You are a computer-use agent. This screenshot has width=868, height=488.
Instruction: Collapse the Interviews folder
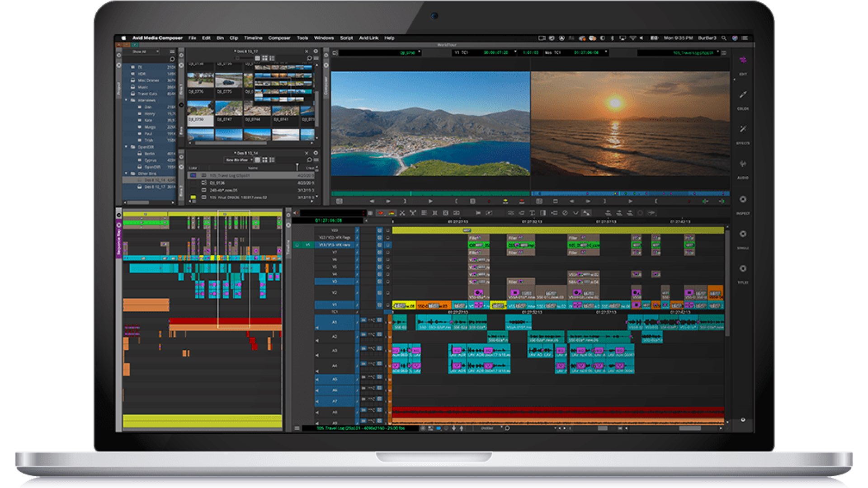pyautogui.click(x=126, y=100)
